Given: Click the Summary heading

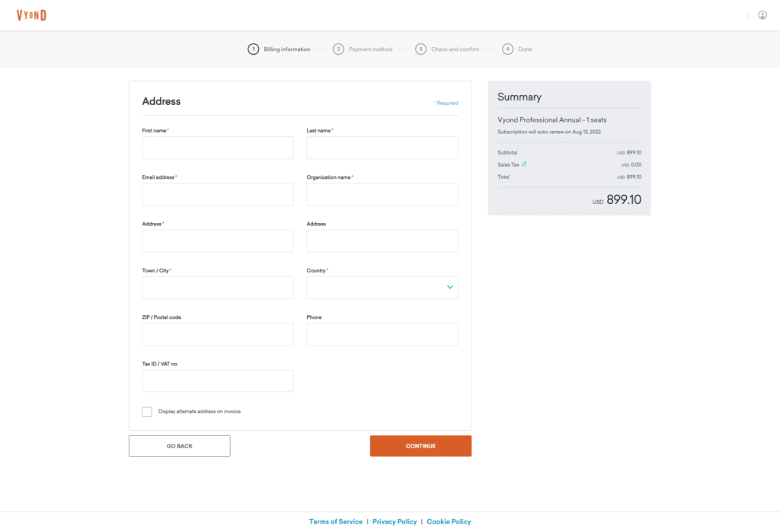Looking at the screenshot, I should (519, 97).
